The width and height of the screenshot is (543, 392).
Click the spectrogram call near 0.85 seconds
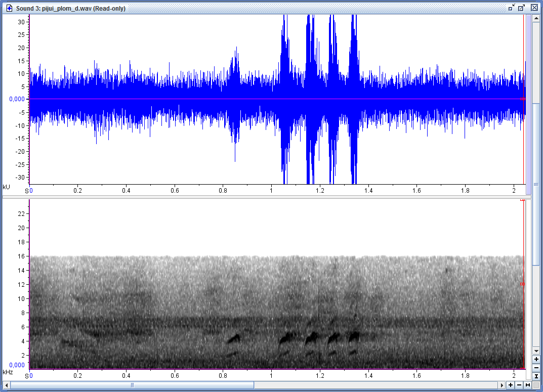point(234,338)
